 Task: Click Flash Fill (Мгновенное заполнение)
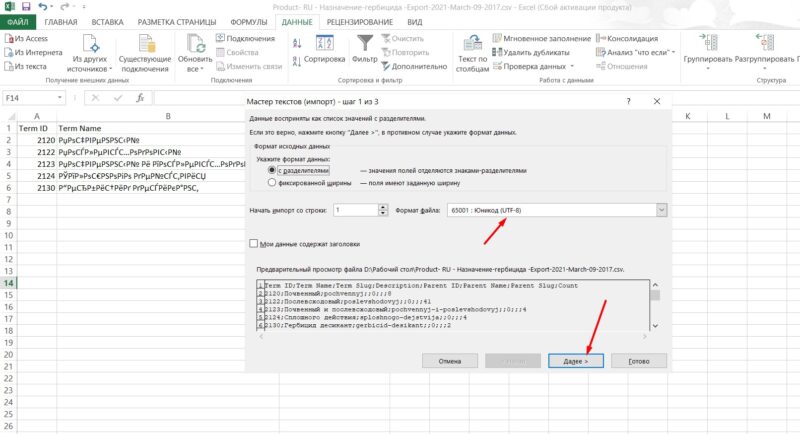click(541, 39)
